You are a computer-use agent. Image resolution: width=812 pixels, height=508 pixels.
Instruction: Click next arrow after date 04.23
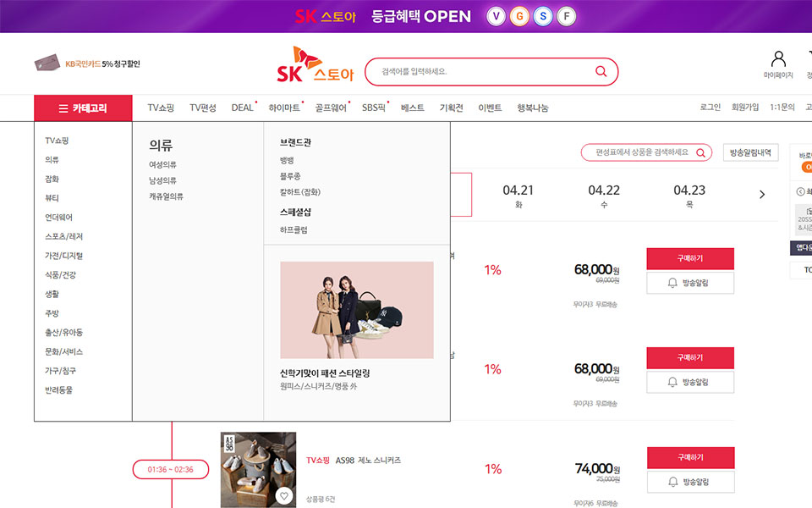tap(762, 195)
